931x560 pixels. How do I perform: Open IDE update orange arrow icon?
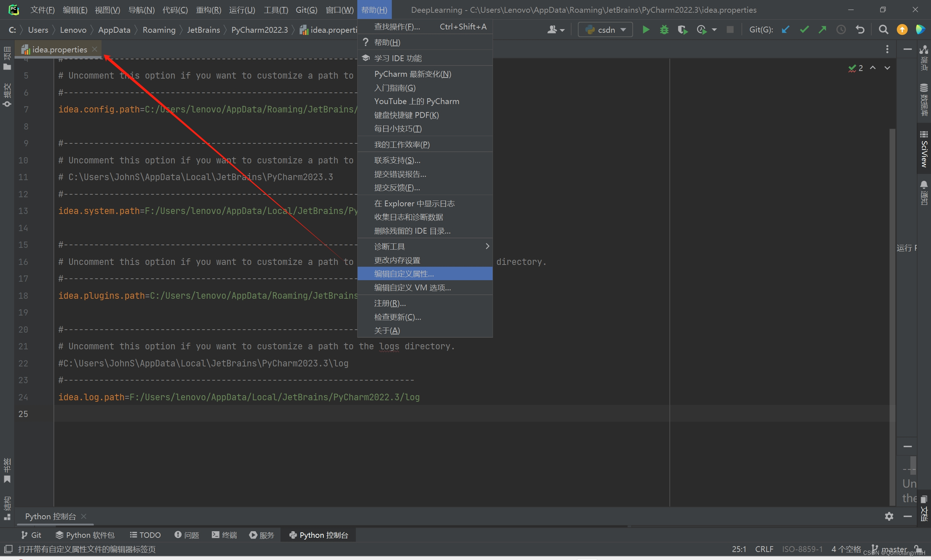[902, 29]
